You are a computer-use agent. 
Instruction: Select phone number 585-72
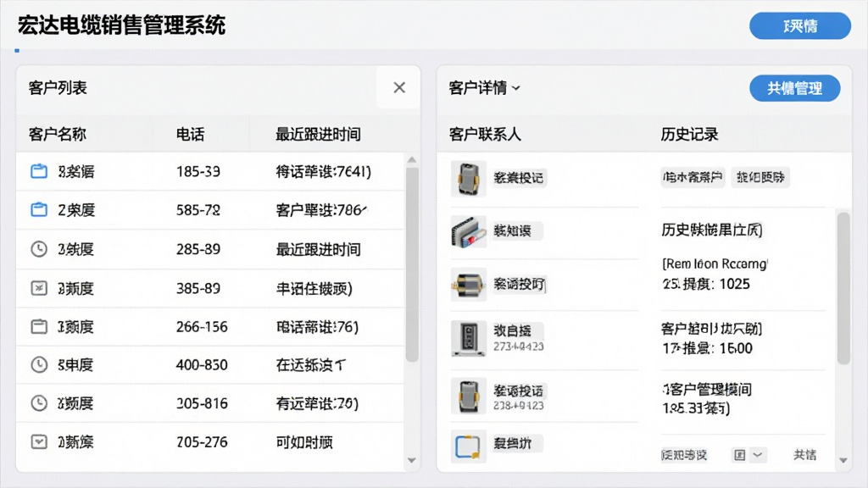198,210
